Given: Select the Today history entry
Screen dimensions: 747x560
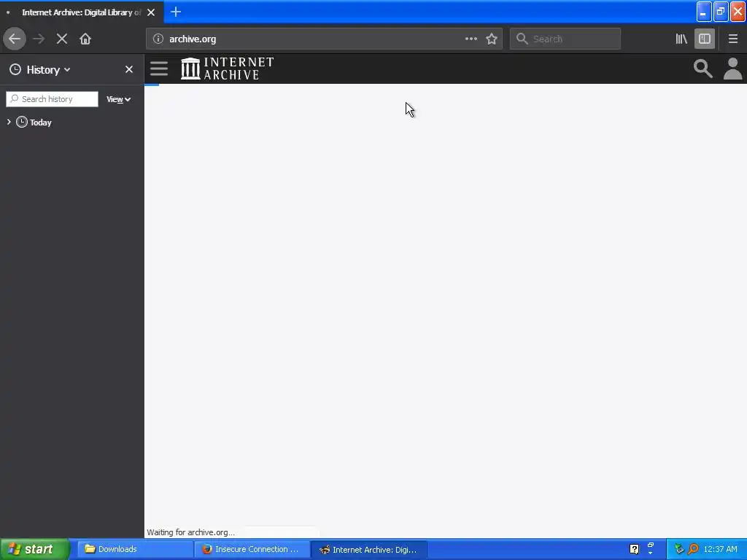Looking at the screenshot, I should 41,122.
